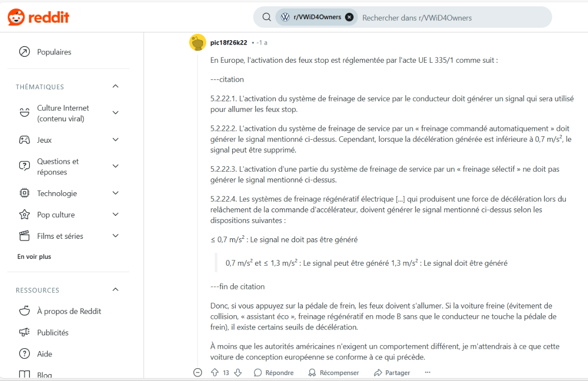Expand Questions et réponses category
This screenshot has width=588, height=381.
point(116,166)
